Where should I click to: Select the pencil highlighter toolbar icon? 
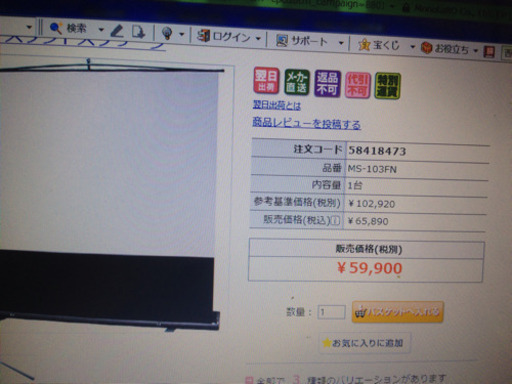(x=116, y=31)
